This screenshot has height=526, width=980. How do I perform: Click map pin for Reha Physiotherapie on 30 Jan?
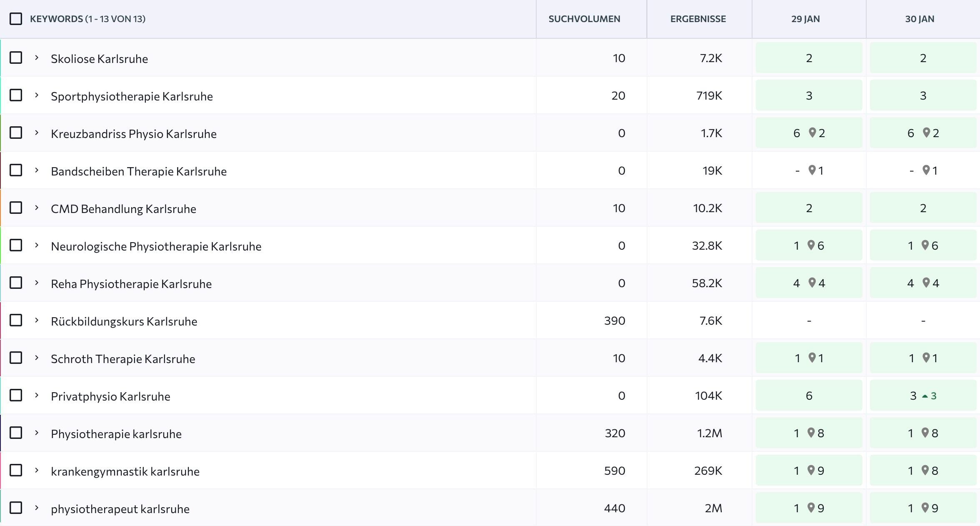coord(926,283)
